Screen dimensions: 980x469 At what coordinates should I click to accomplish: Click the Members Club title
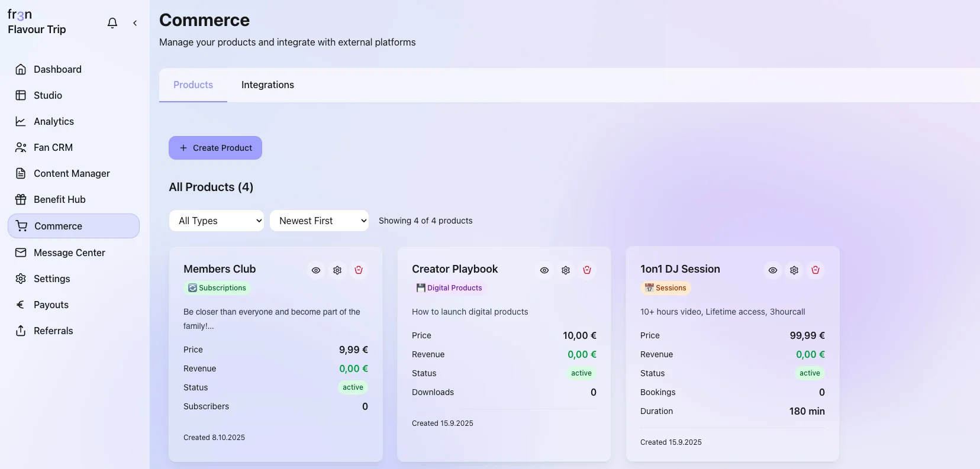pyautogui.click(x=220, y=269)
